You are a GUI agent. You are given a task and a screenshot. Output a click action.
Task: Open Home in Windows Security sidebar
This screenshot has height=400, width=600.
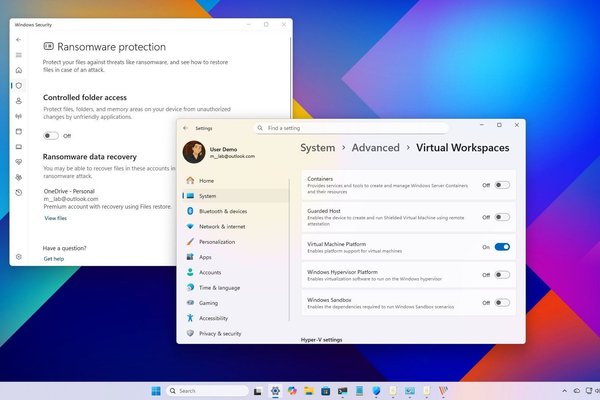[x=19, y=70]
